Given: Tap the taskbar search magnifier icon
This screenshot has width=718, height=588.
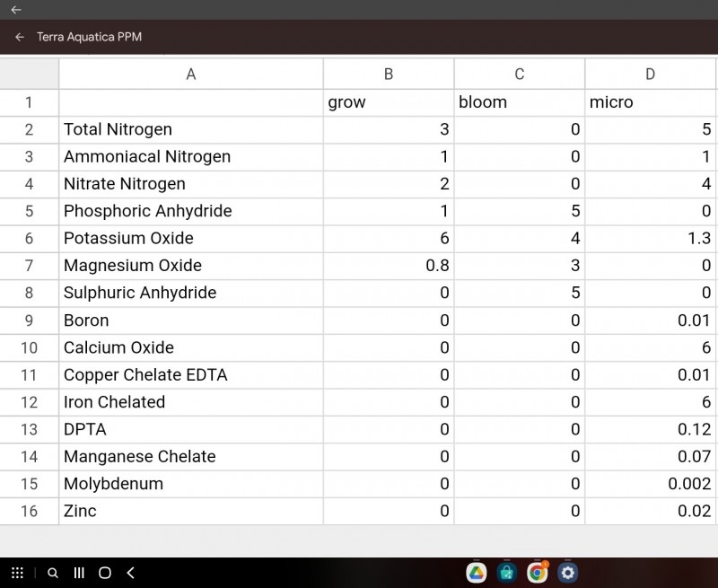Looking at the screenshot, I should 53,573.
